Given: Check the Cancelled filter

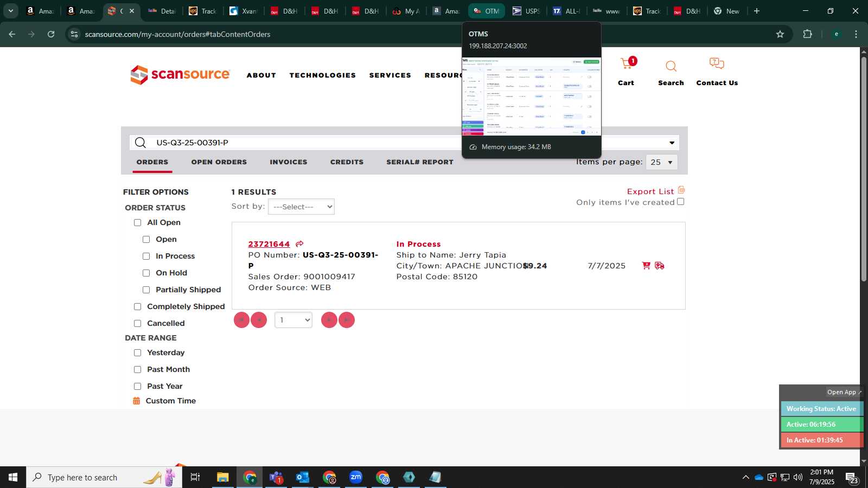Looking at the screenshot, I should [137, 324].
